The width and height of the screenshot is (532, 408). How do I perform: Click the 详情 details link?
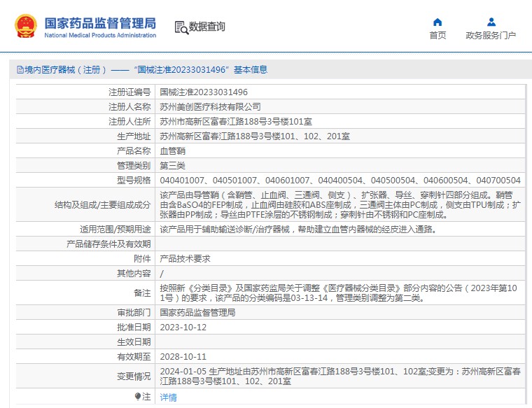[x=168, y=397]
